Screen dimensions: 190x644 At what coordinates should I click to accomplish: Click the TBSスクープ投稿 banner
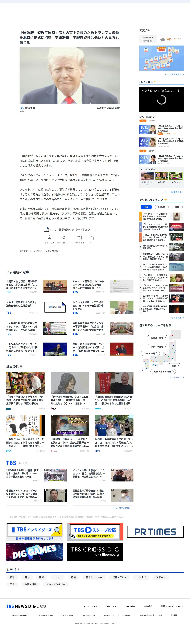click(x=95, y=532)
